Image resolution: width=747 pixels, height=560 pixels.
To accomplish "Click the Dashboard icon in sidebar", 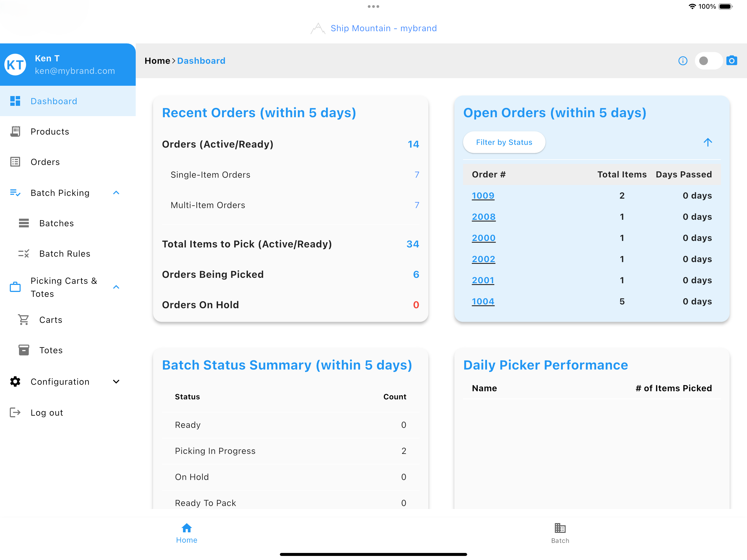I will (16, 101).
